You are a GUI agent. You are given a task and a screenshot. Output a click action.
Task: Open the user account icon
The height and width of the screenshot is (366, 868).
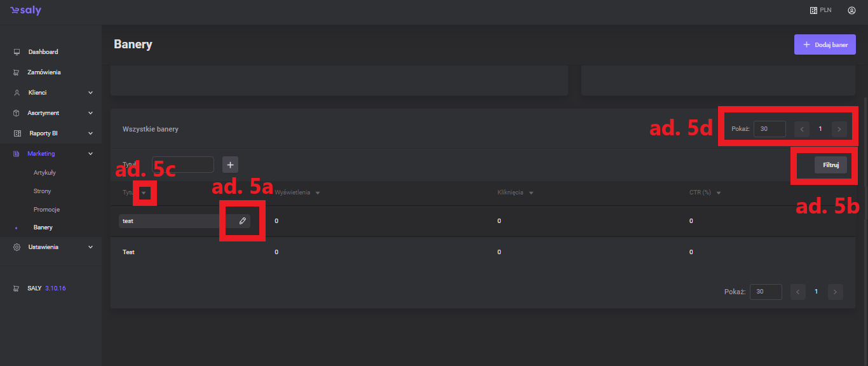point(851,10)
